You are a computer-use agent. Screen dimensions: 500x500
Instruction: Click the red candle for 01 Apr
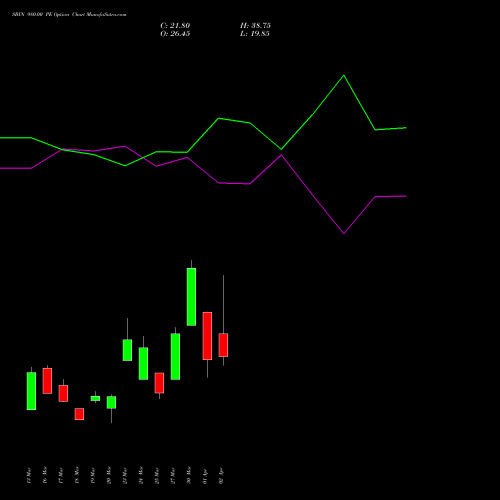(207, 336)
